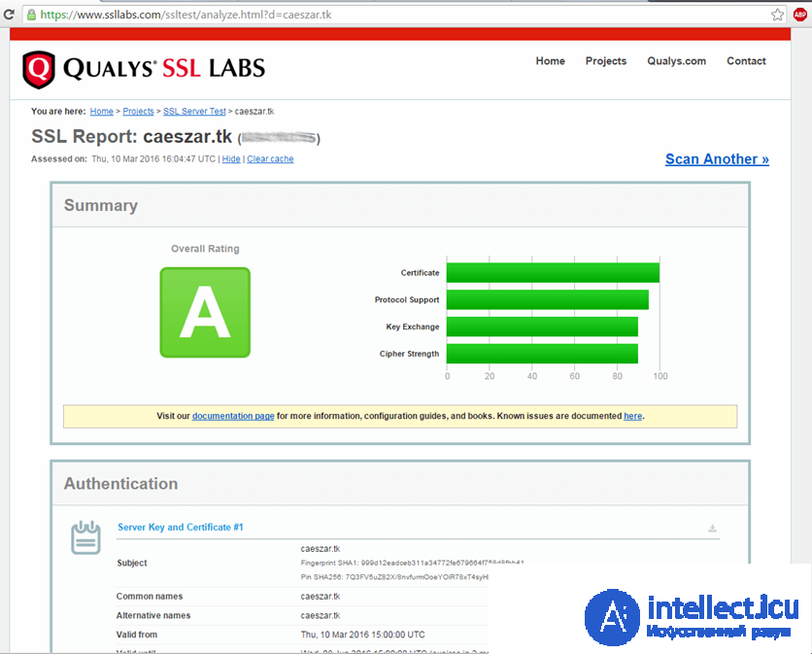Click the Authentication section heading

tap(120, 484)
